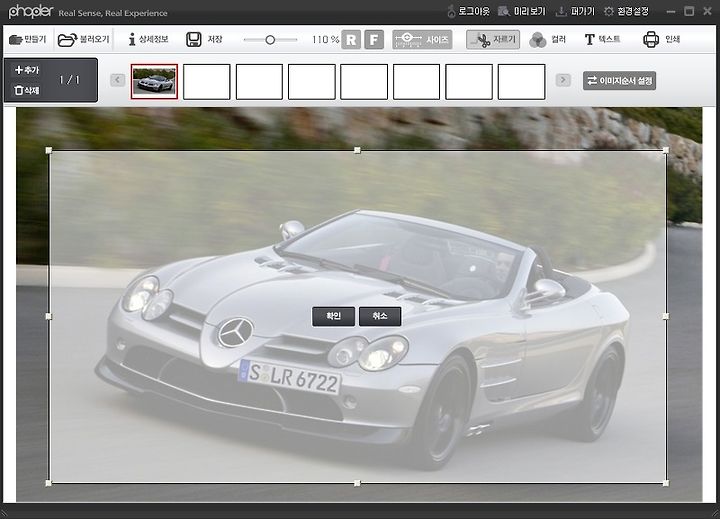Open 미리보기 (preview) in the title bar

pyautogui.click(x=523, y=11)
